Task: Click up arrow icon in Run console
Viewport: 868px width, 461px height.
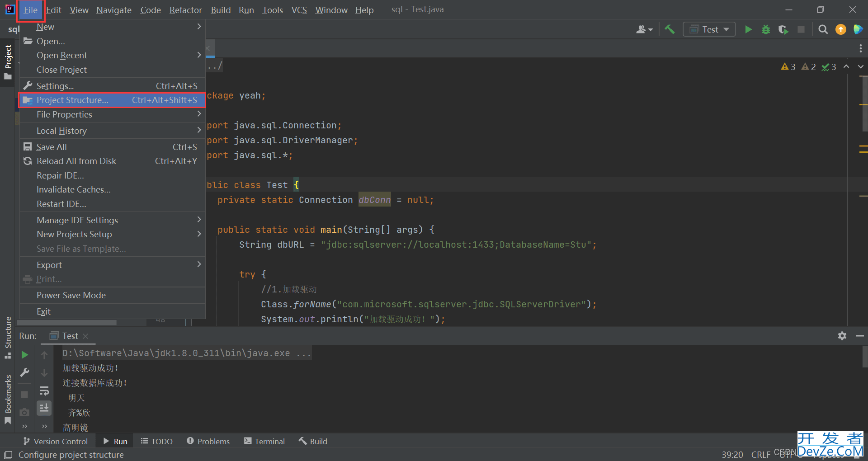Action: 44,355
